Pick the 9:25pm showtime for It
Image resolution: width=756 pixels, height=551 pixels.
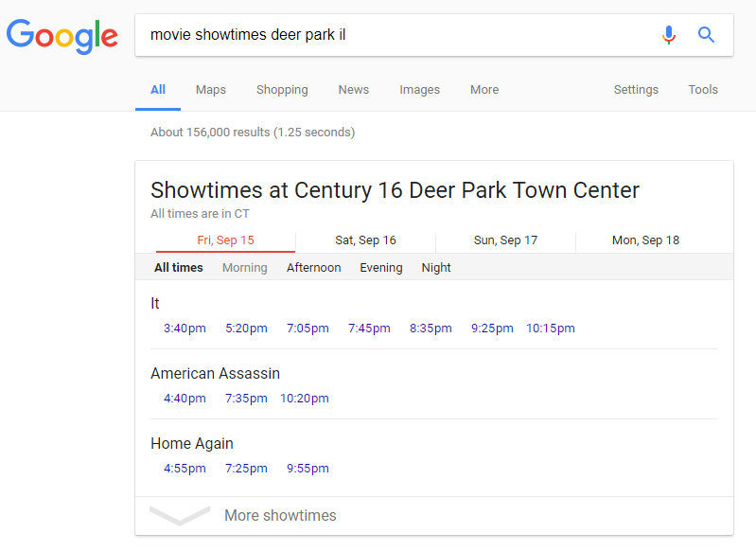pos(492,329)
